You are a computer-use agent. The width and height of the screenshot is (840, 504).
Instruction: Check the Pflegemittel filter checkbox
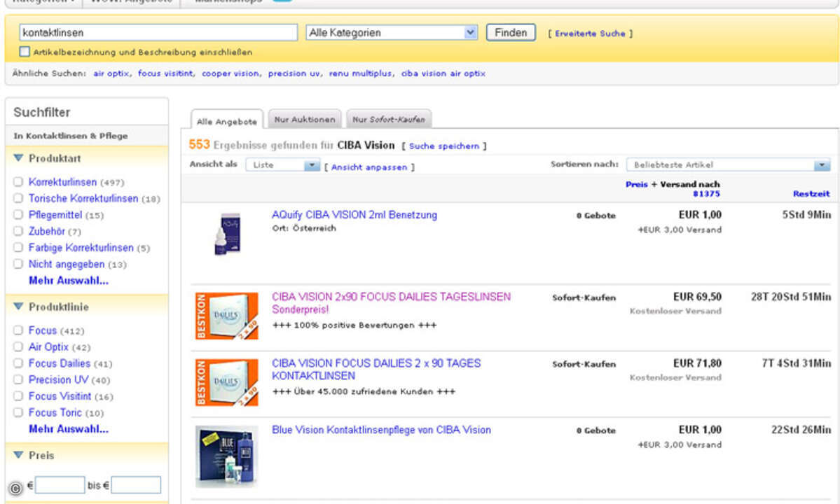click(x=18, y=215)
